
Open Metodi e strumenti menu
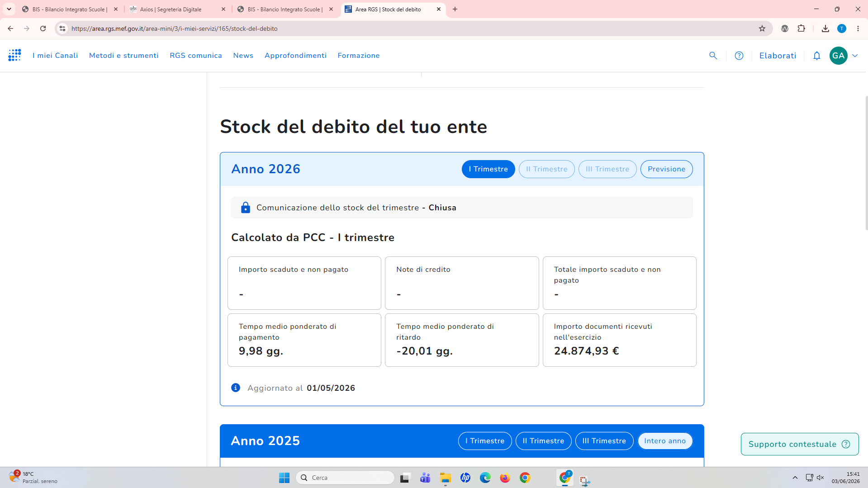pyautogui.click(x=123, y=56)
